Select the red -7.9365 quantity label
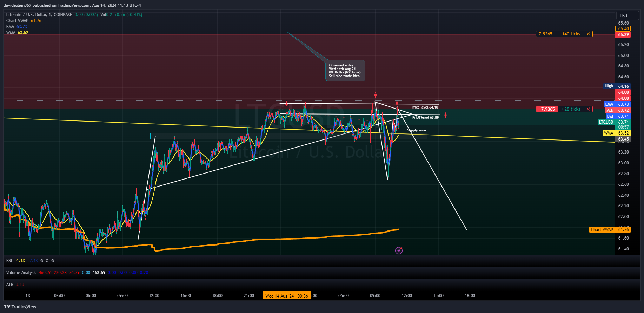Screen dimensions: 644x313 tap(547, 109)
